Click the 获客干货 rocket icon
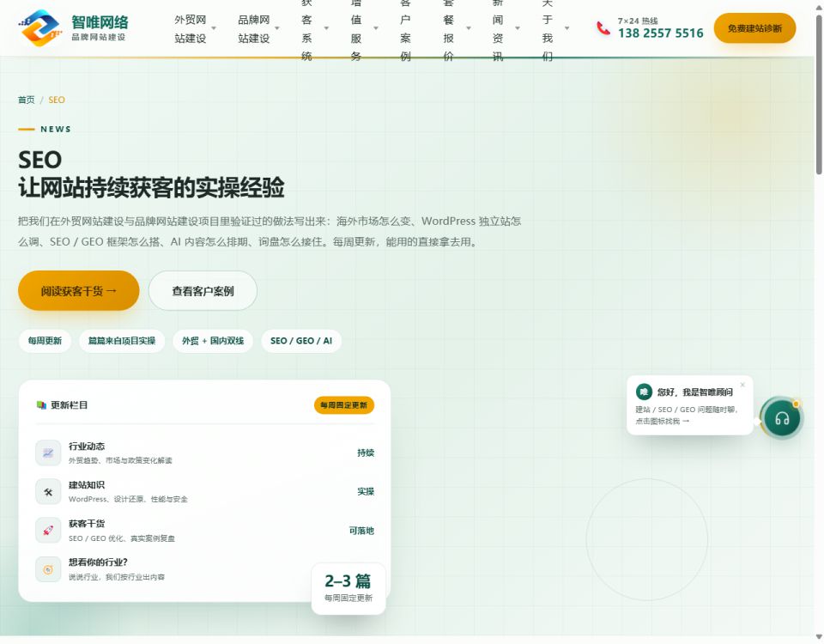Image resolution: width=824 pixels, height=644 pixels. [x=48, y=531]
